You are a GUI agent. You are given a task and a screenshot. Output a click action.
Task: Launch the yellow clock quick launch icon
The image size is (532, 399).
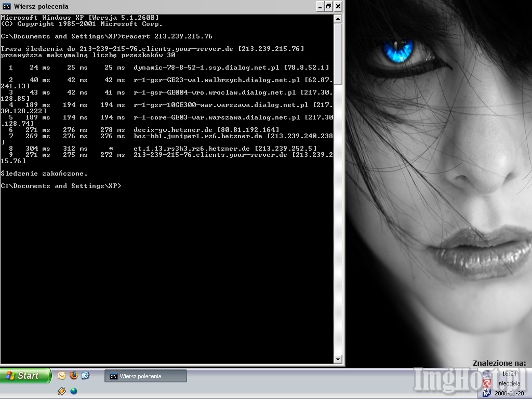pos(61,376)
